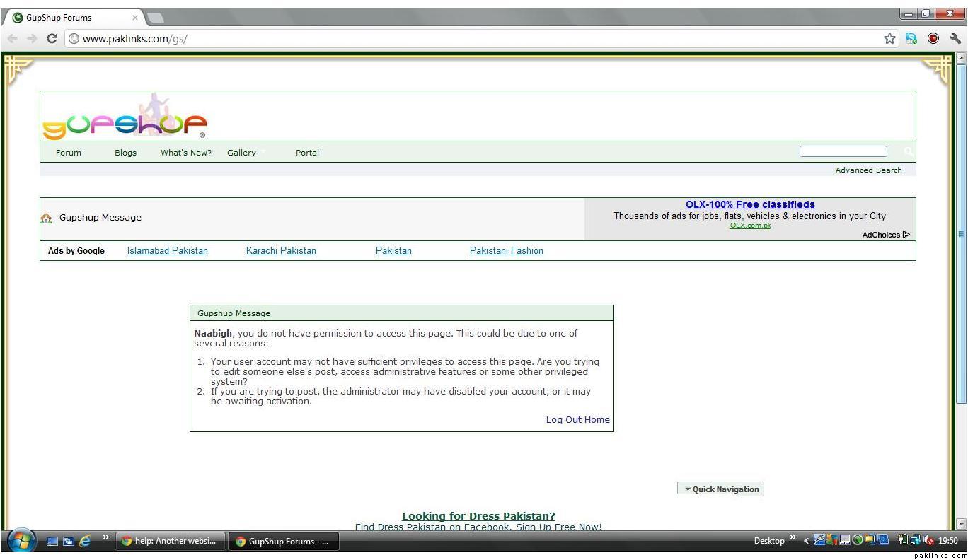Launch Internet Explorer from quick launch
This screenshot has width=968, height=560.
click(x=85, y=541)
